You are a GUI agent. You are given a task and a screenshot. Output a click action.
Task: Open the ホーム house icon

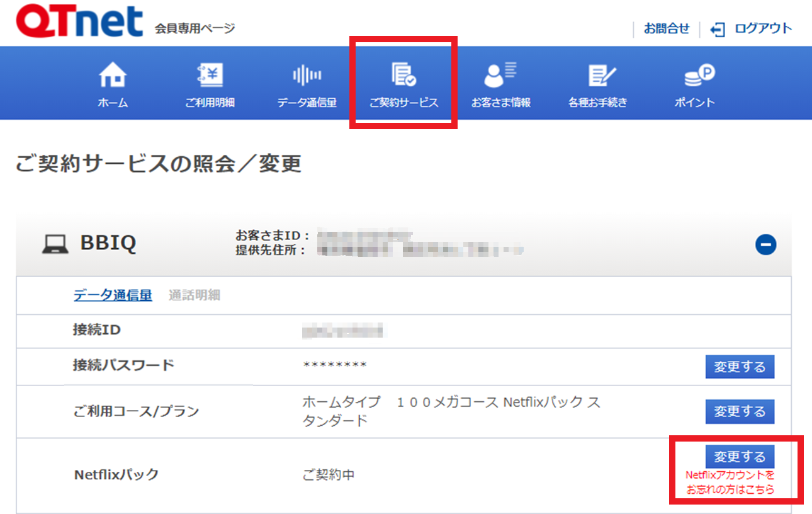pos(113,76)
